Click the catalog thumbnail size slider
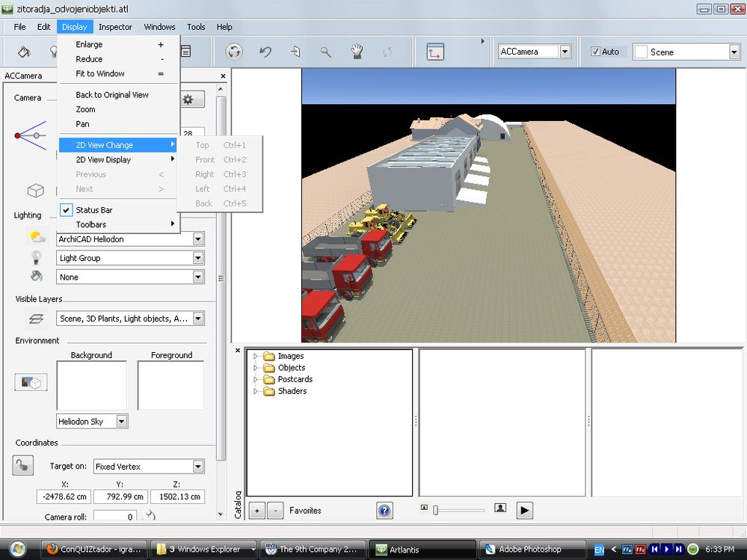 435,511
